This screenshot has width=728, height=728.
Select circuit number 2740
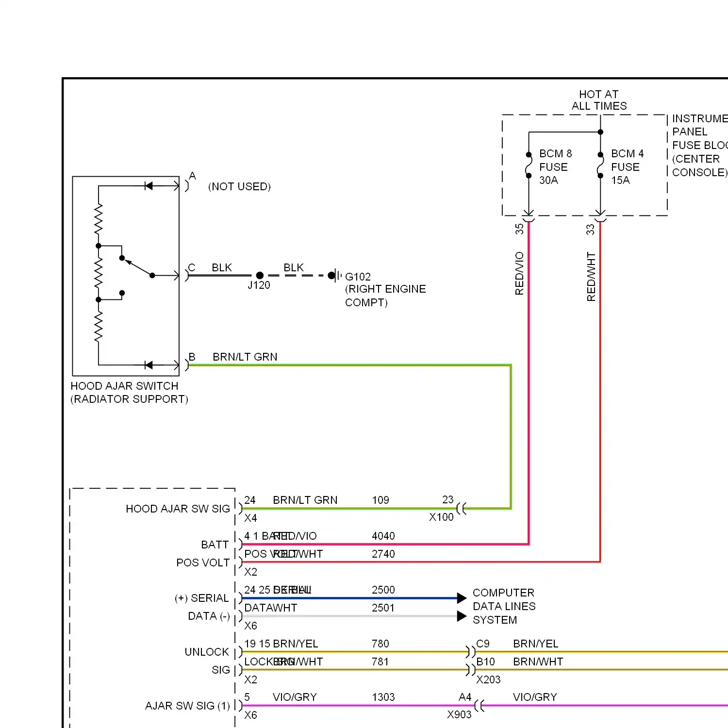coord(383,554)
